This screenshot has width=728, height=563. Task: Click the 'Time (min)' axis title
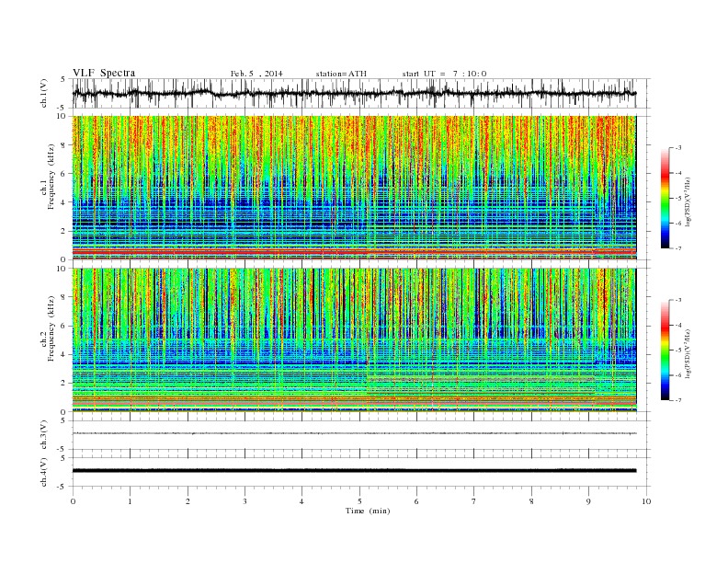pos(368,511)
